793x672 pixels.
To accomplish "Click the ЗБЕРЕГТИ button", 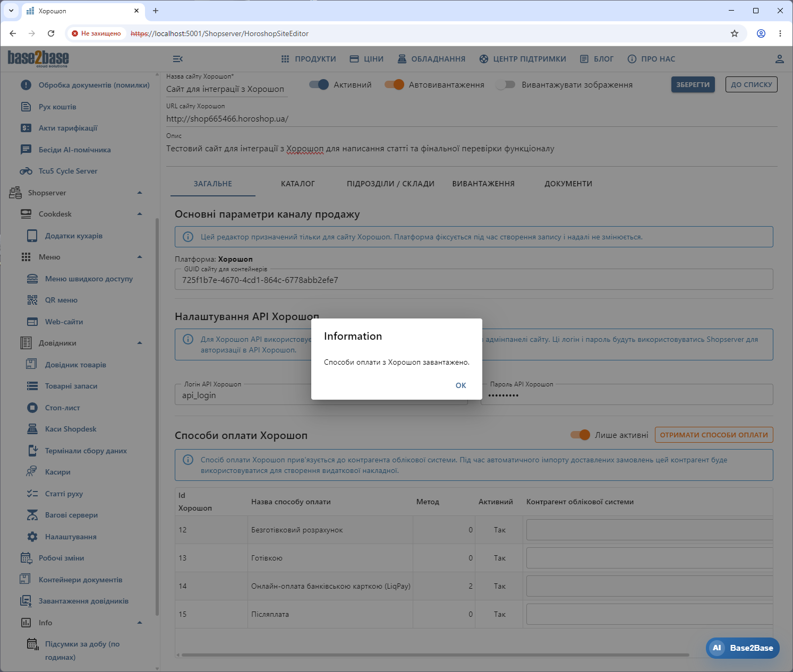I will (x=693, y=84).
